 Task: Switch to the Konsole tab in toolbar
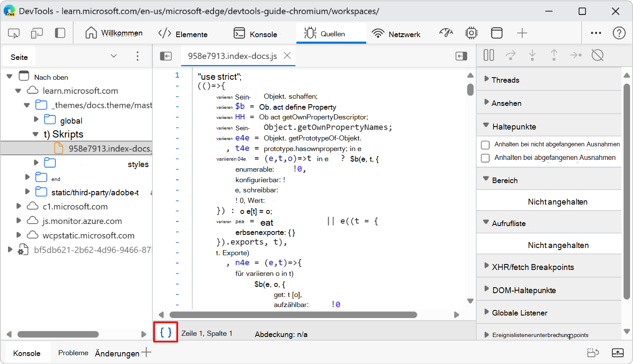pos(255,34)
